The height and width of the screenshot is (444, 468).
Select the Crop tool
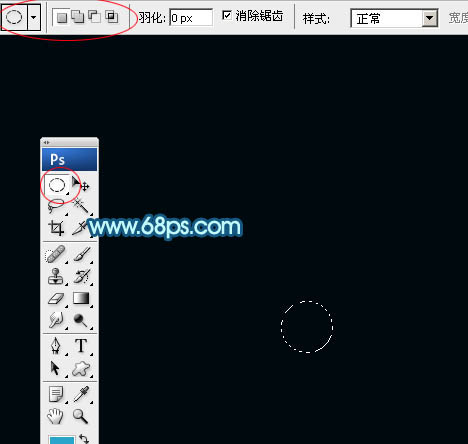(56, 228)
